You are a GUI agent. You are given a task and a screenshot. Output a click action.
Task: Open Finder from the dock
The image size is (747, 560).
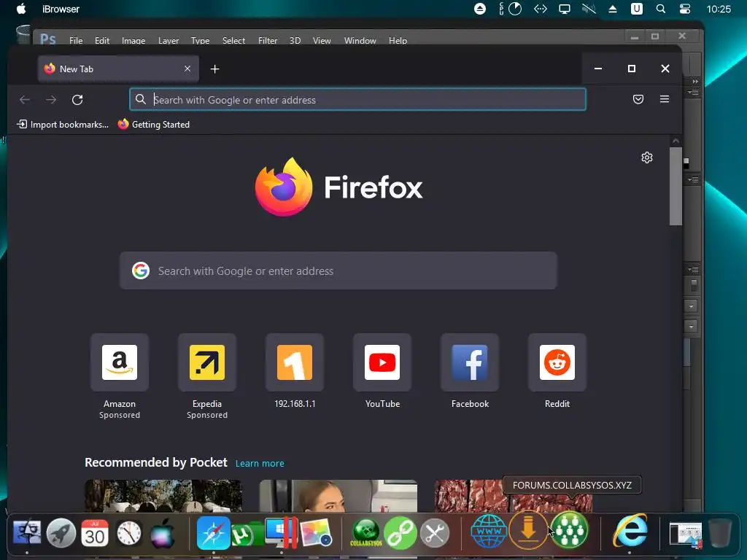[x=27, y=532]
